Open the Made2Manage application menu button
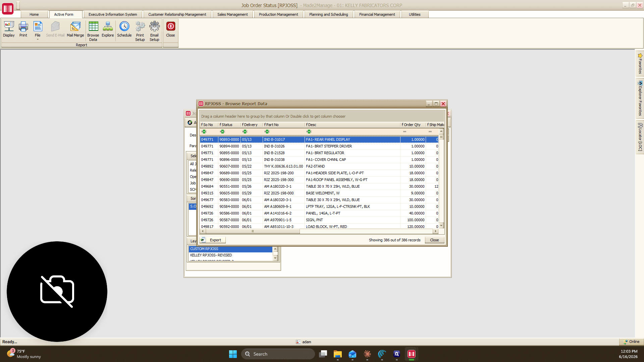This screenshot has width=644, height=362. point(8,9)
